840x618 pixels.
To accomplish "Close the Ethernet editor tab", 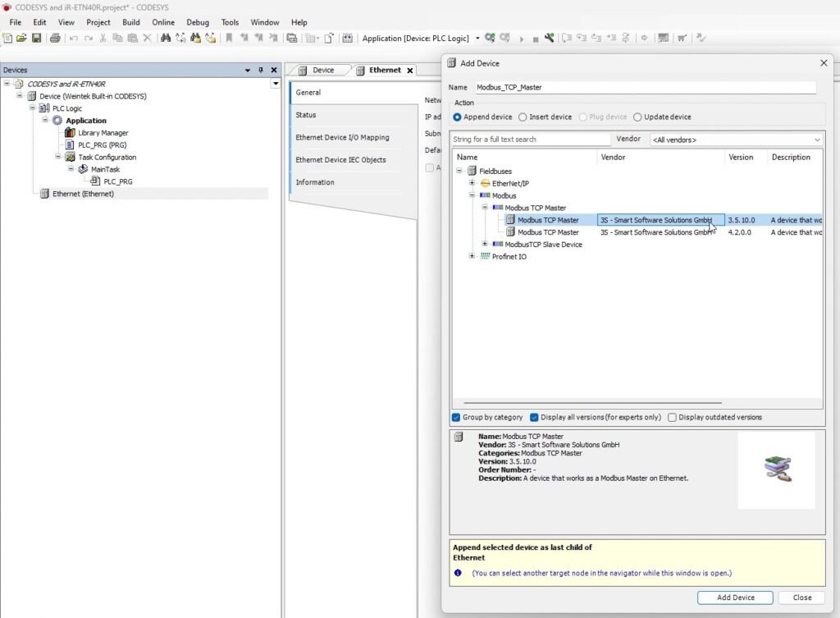I will click(410, 71).
